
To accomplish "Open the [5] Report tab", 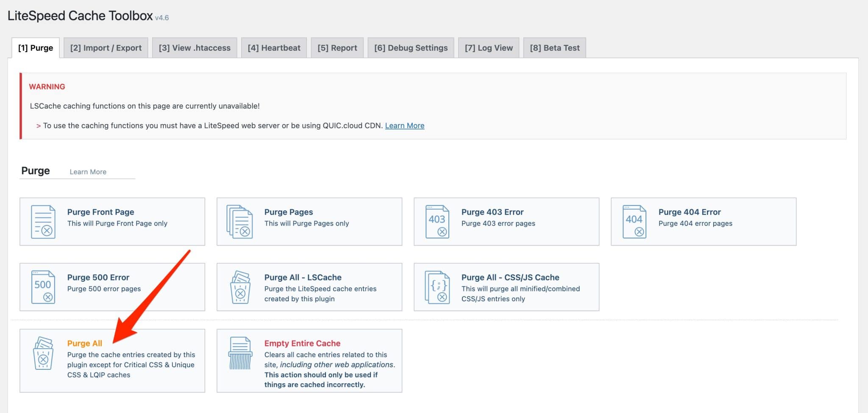I will pos(337,48).
